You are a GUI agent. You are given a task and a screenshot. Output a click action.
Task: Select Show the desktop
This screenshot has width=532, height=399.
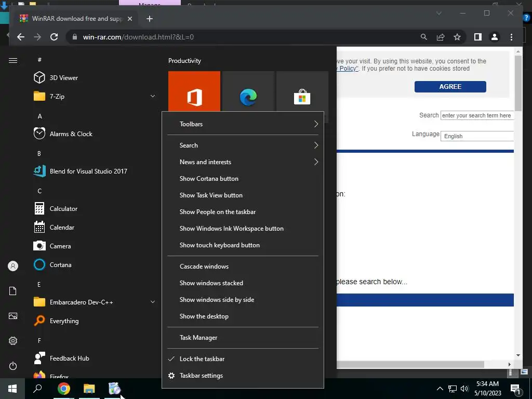pyautogui.click(x=243, y=316)
